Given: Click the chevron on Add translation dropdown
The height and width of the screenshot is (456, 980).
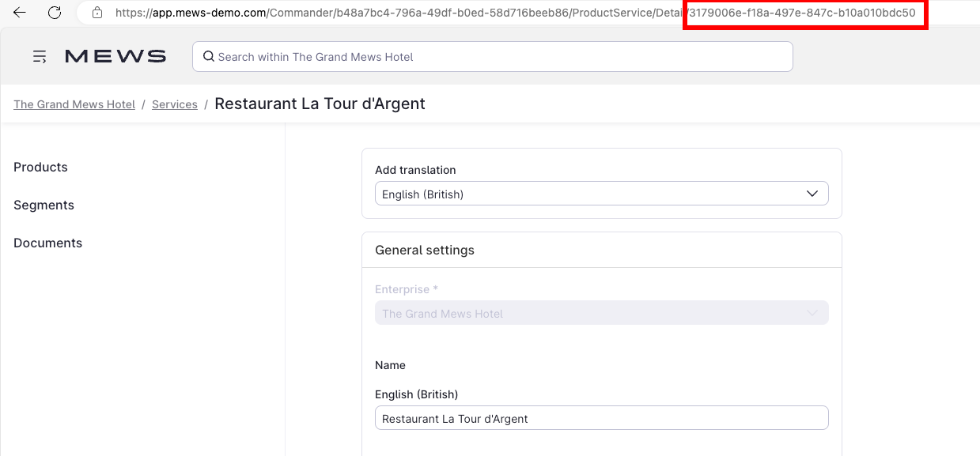Looking at the screenshot, I should click(812, 194).
